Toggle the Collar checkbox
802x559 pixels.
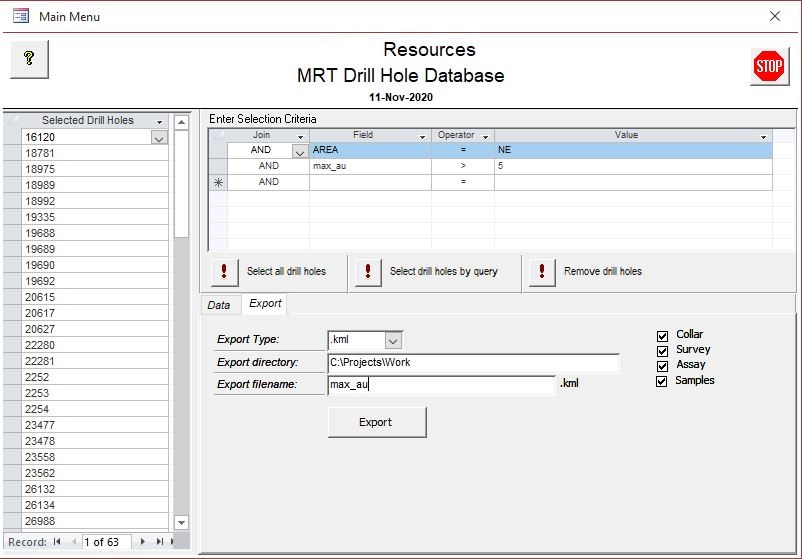point(662,336)
